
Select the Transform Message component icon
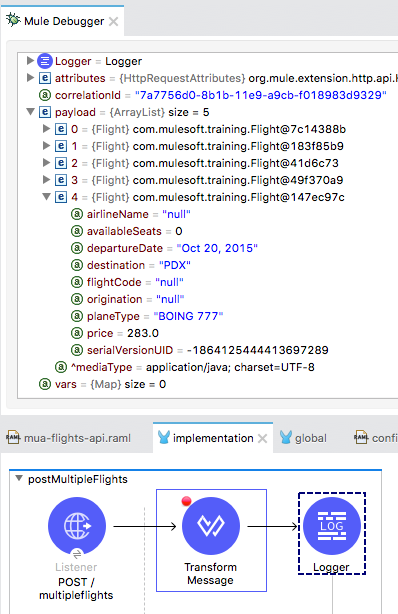pos(211,526)
